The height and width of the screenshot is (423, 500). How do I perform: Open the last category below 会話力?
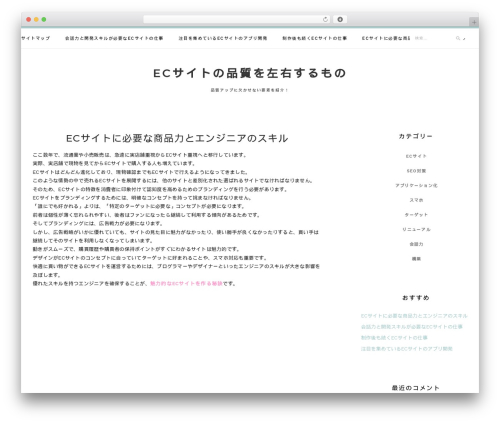416,259
